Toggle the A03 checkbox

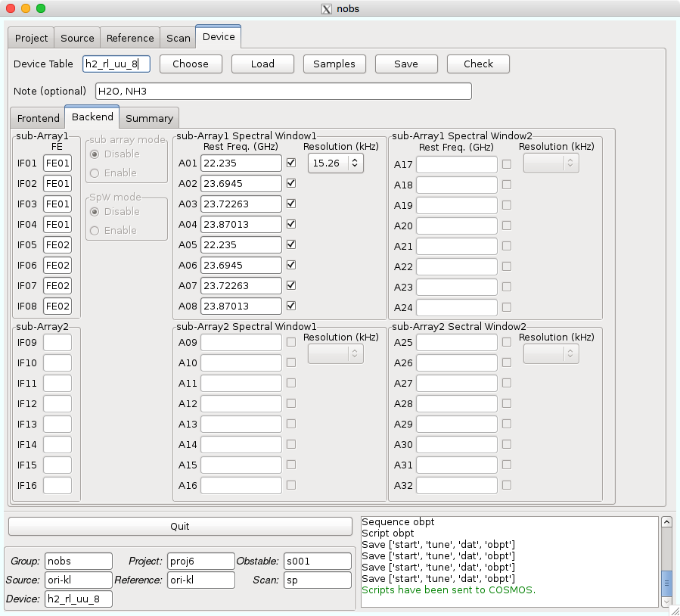click(291, 204)
